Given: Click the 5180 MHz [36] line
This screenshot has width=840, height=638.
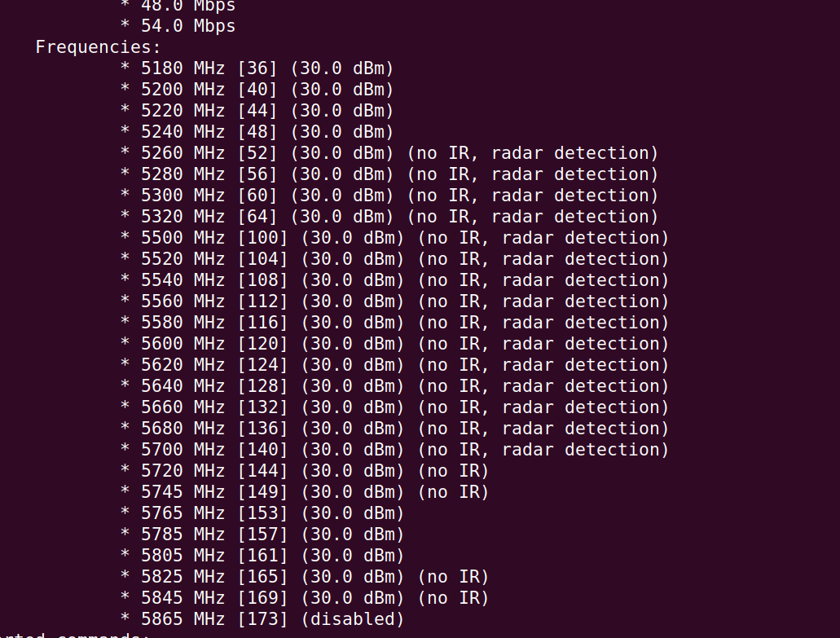Looking at the screenshot, I should [257, 68].
